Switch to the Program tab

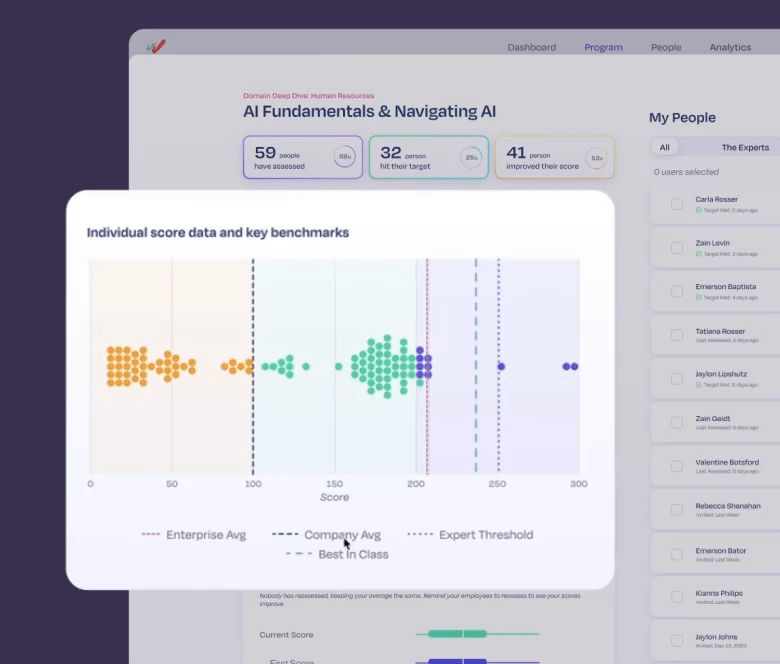pyautogui.click(x=603, y=47)
